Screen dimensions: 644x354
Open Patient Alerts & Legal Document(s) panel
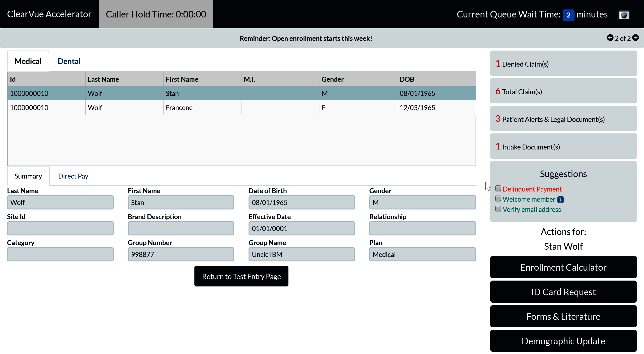pyautogui.click(x=563, y=119)
